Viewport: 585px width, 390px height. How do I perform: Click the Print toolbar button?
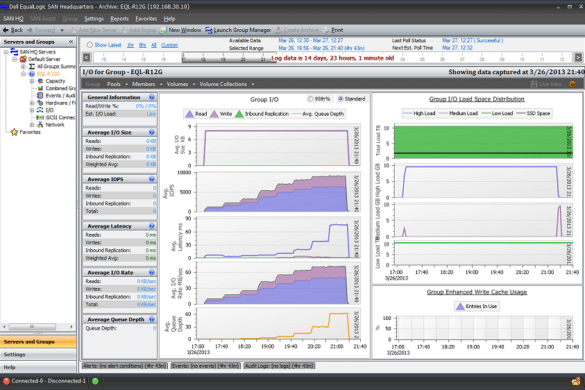click(x=333, y=30)
